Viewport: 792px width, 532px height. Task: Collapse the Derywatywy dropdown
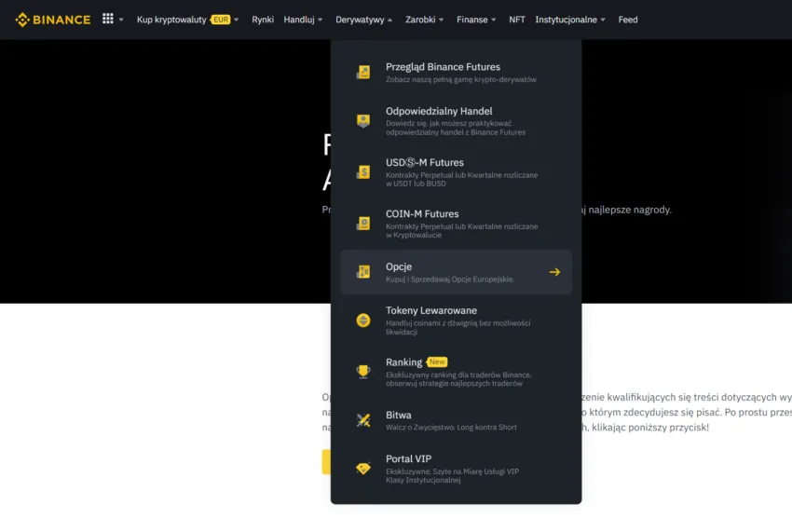363,20
